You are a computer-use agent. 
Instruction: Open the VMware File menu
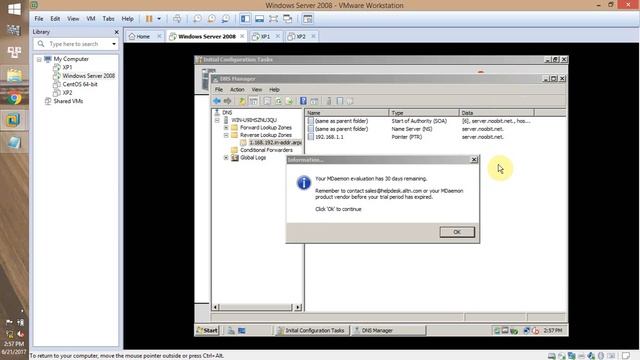coord(39,19)
